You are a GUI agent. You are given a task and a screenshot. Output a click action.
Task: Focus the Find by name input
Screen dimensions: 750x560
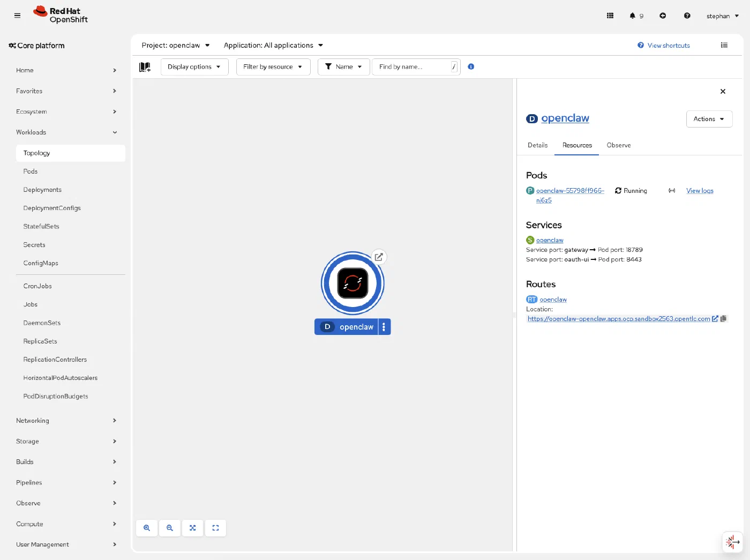[x=411, y=67]
